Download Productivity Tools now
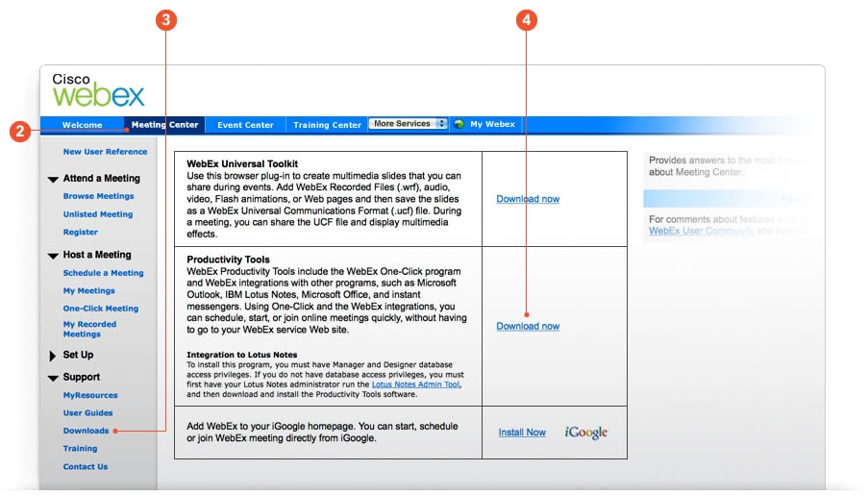The image size is (868, 495). [528, 326]
